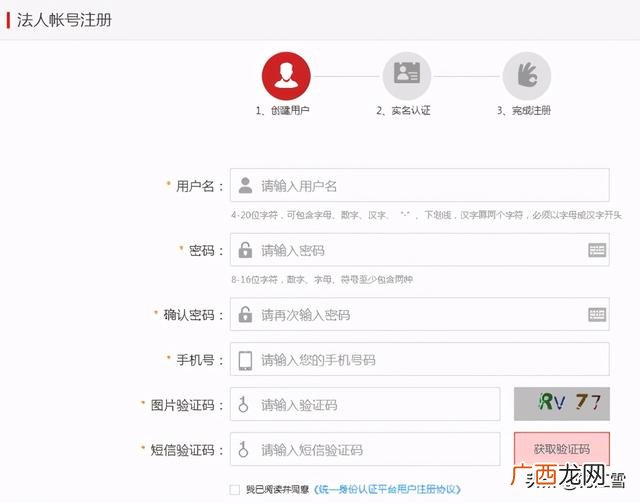Click the step label 3、完成注册
This screenshot has width=640, height=503.
click(x=524, y=110)
